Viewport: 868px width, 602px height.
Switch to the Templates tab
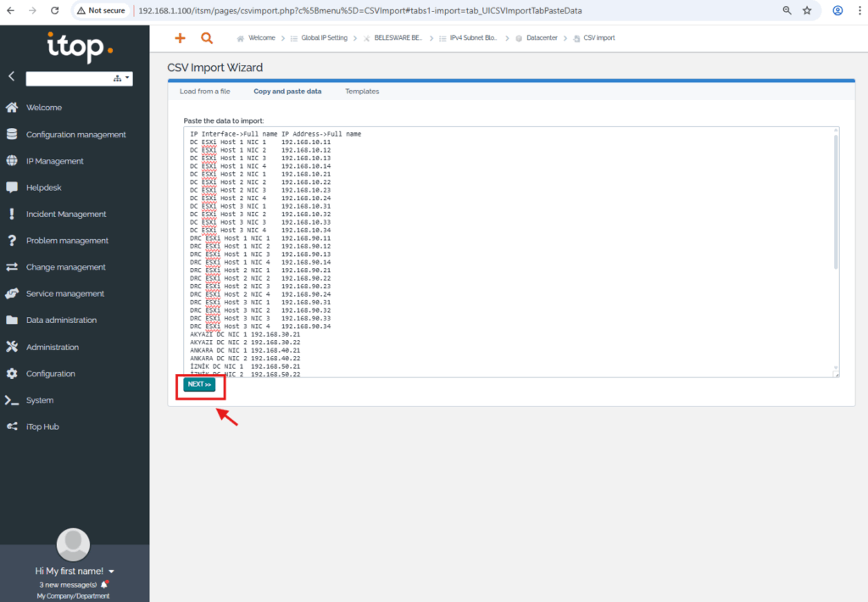362,92
